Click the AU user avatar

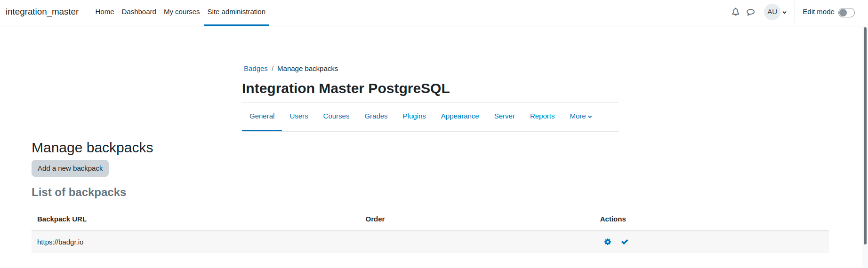[772, 12]
